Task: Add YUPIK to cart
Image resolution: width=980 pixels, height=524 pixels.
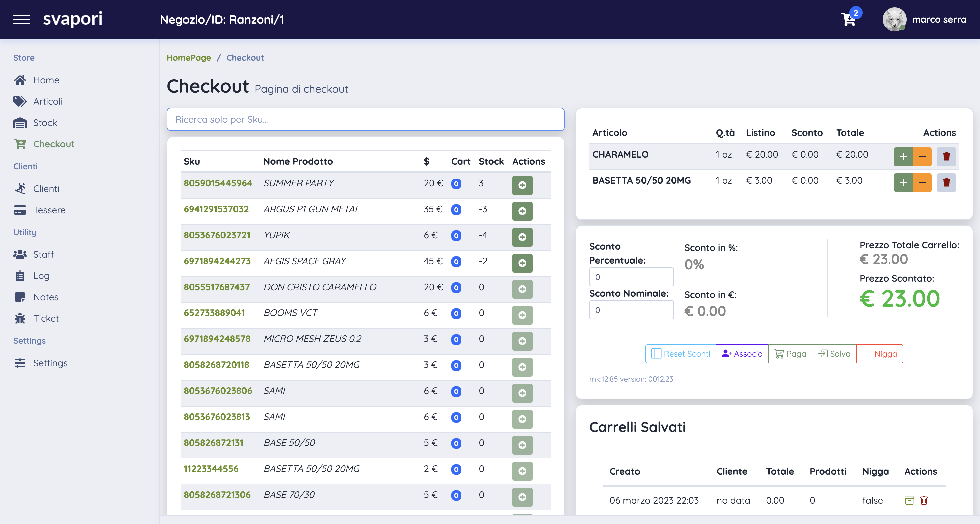Action: [522, 237]
